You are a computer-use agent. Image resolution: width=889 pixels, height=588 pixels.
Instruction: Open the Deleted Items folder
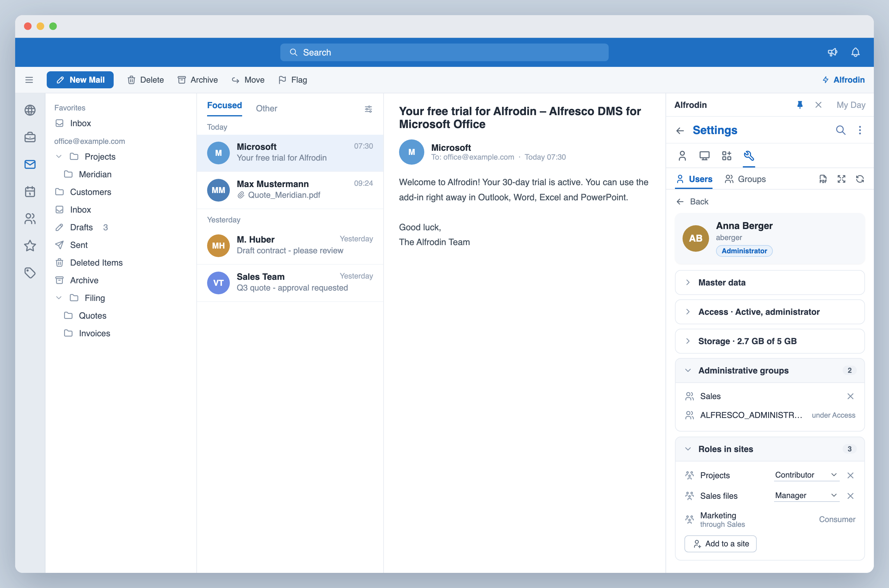click(89, 262)
